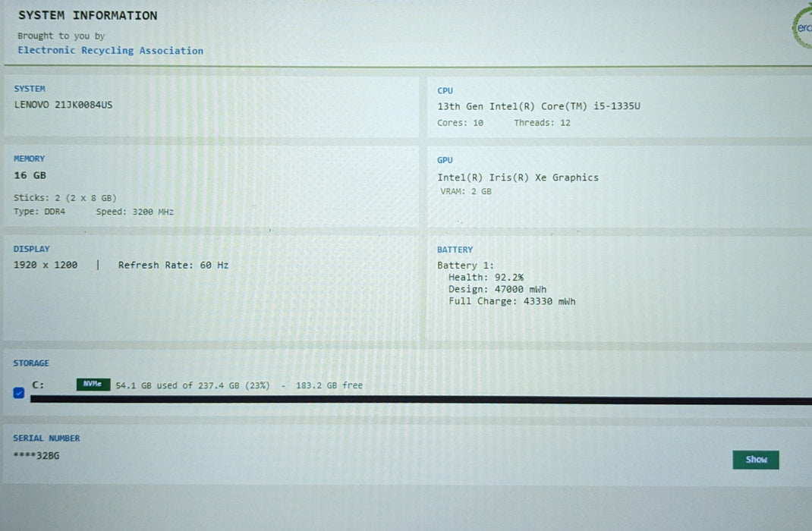
Task: Click the "SYSTEM INFORMATION" heading
Action: (87, 15)
